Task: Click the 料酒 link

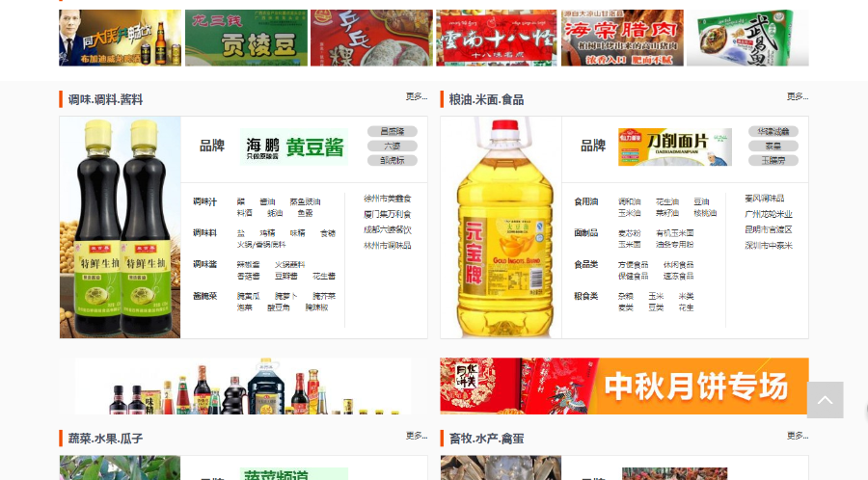Action: pyautogui.click(x=245, y=213)
